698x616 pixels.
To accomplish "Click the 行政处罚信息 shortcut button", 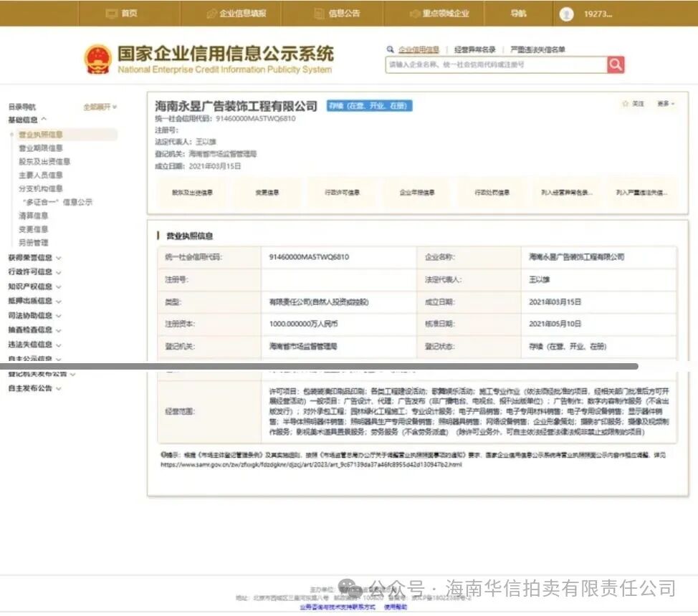I will 492,192.
